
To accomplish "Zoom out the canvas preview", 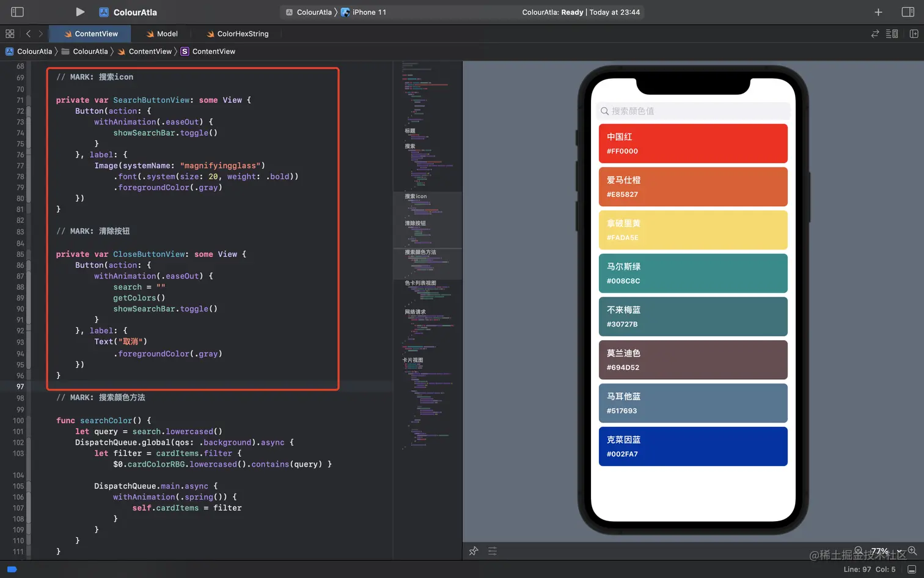I will [x=859, y=550].
